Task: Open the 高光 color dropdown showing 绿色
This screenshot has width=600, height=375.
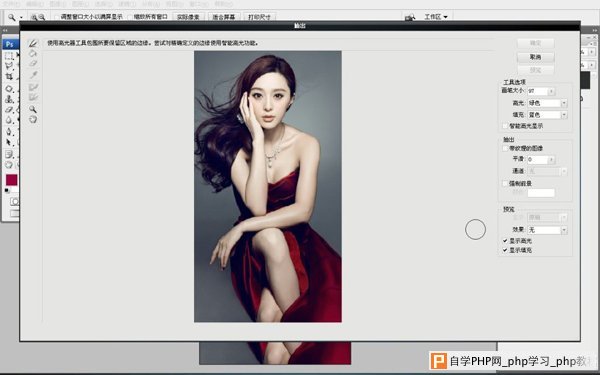Action: 547,103
